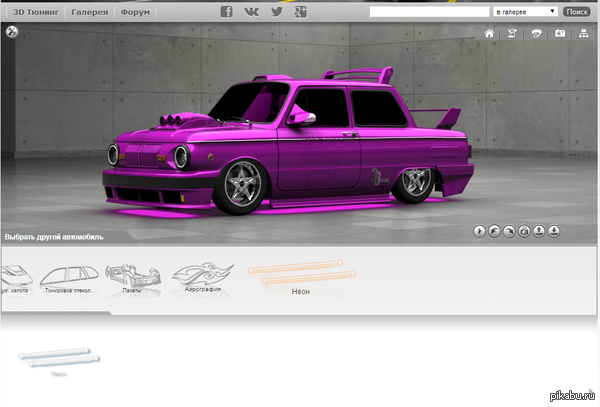The width and height of the screenshot is (600, 407).
Task: Click the upload arrow icon
Action: pyautogui.click(x=539, y=231)
